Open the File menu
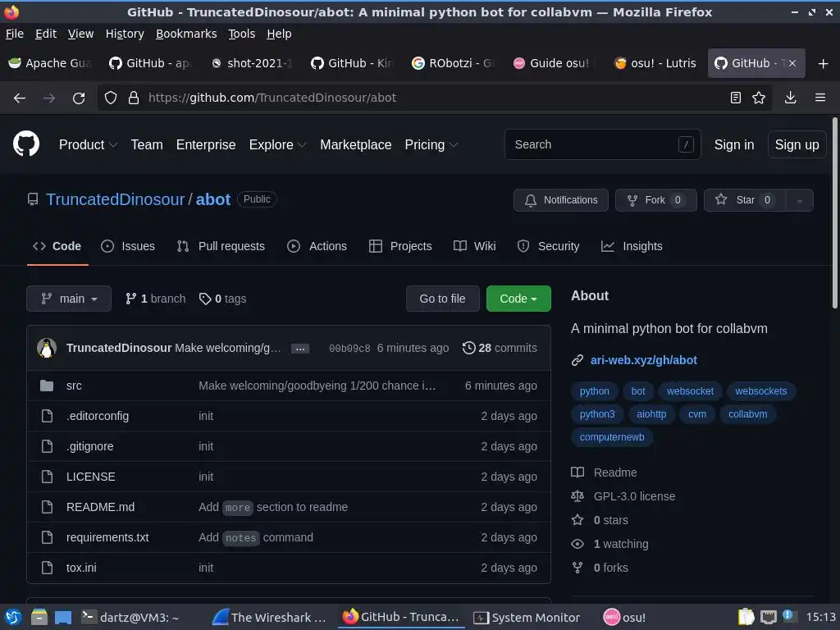Screen dimensions: 840x630 click(15, 34)
